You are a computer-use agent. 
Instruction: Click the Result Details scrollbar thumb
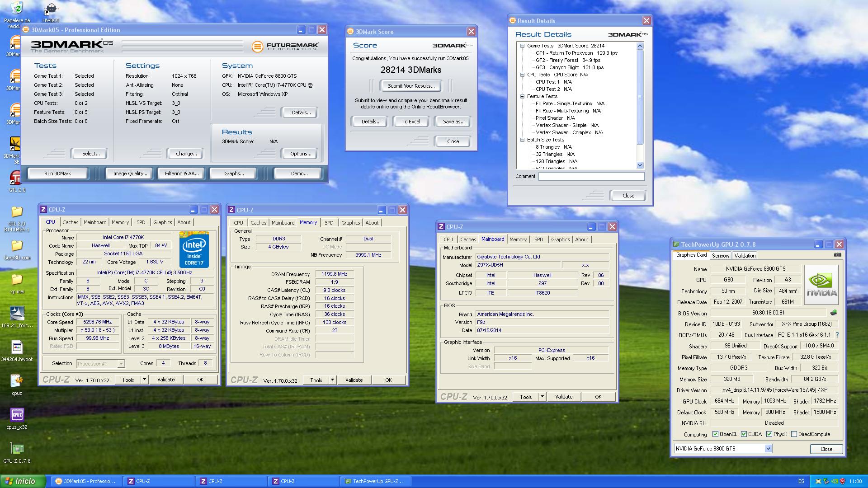point(640,97)
